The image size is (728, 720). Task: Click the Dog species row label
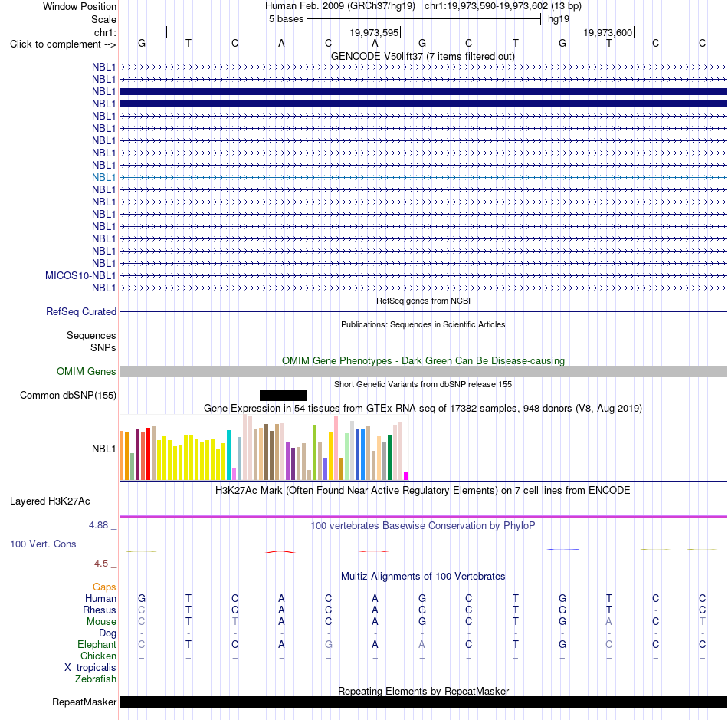coord(108,633)
